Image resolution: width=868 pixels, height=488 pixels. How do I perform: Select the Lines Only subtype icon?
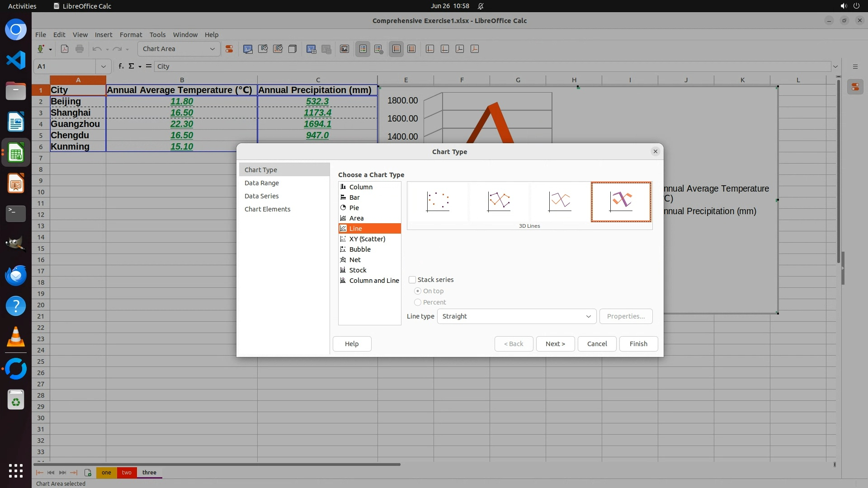(x=560, y=202)
